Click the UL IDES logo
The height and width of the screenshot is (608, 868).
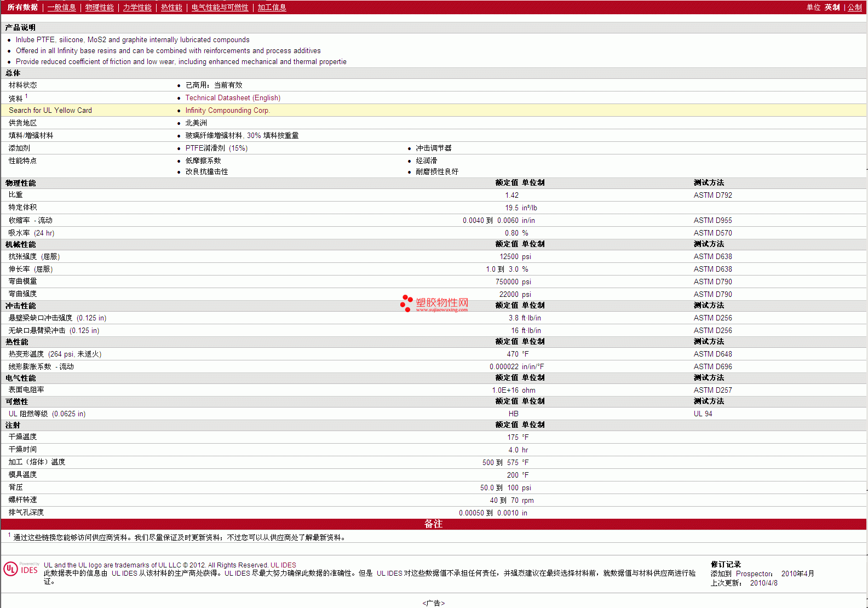(21, 569)
